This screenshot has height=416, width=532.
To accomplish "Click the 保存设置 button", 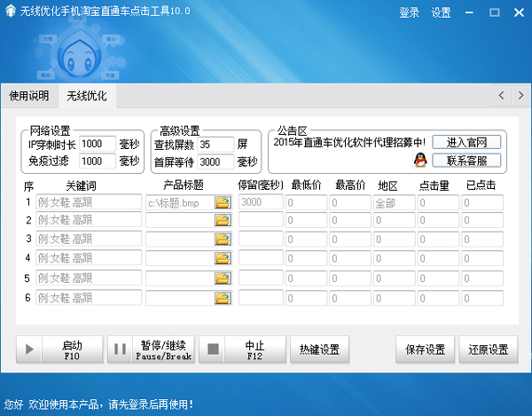I will pyautogui.click(x=426, y=349).
